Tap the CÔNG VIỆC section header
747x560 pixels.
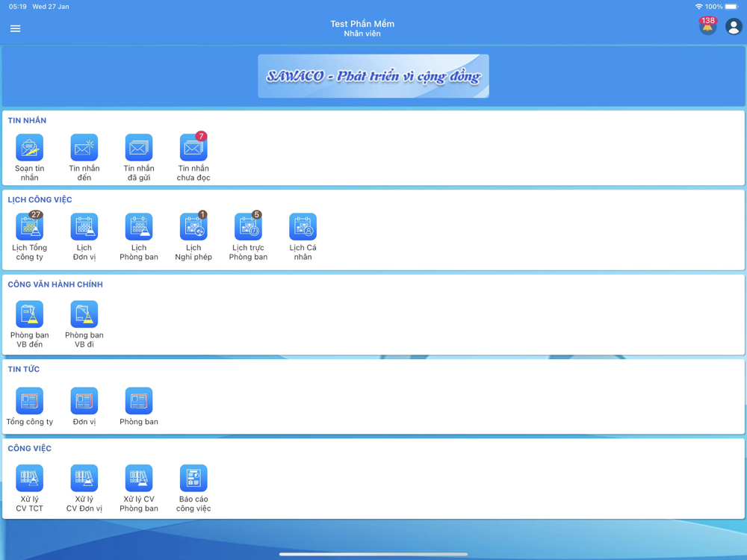(30, 448)
